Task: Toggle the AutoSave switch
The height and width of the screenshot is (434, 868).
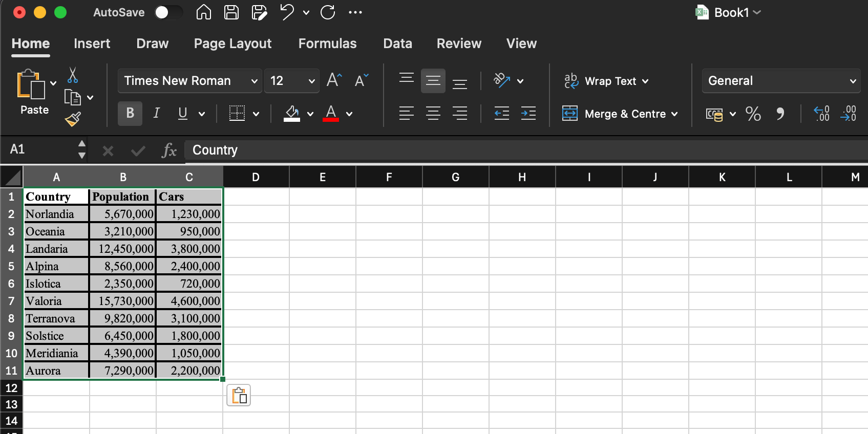Action: coord(169,12)
